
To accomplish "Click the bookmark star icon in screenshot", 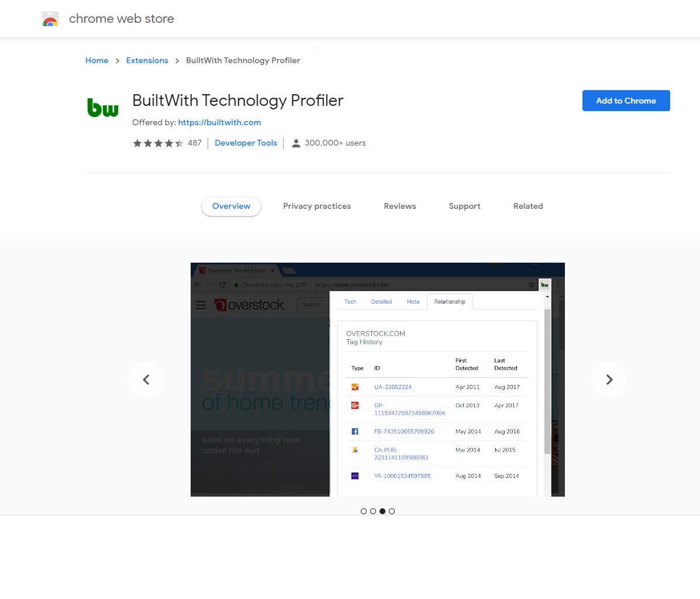I will 531,284.
